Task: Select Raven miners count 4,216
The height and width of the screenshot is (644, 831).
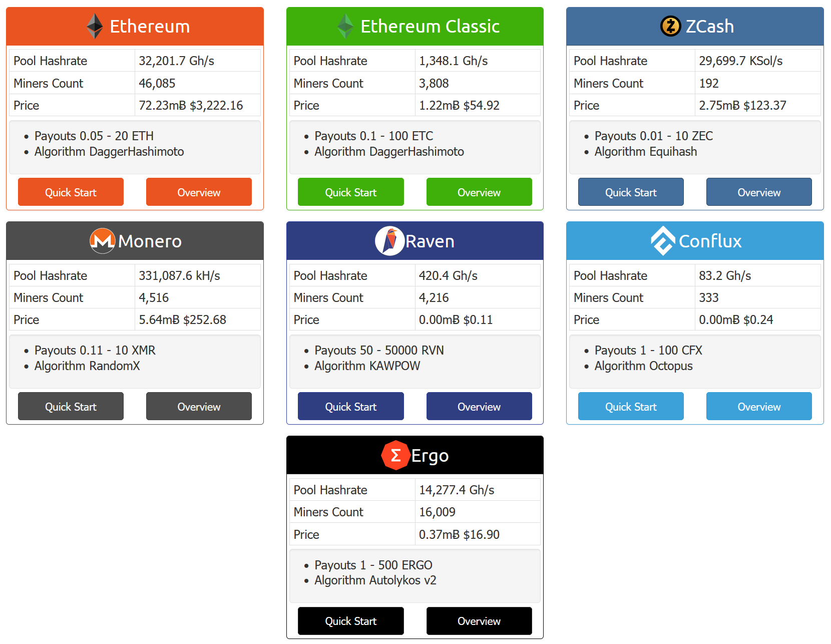Action: [434, 297]
